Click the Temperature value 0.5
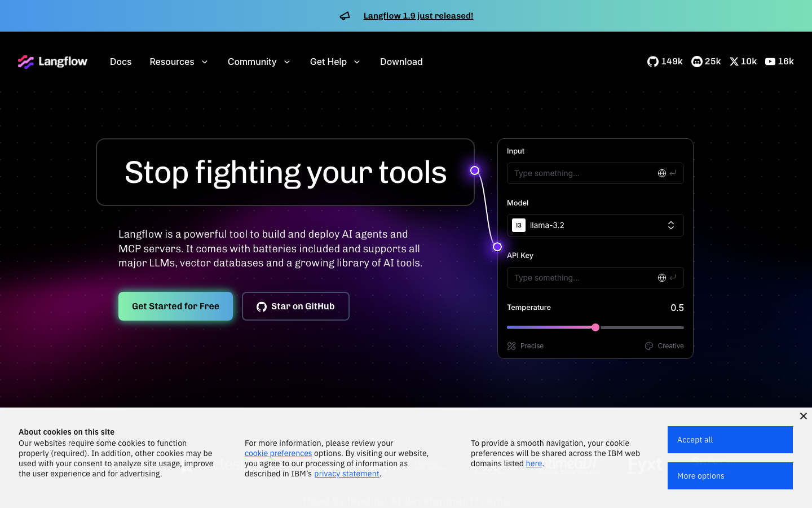812x508 pixels. [x=677, y=308]
